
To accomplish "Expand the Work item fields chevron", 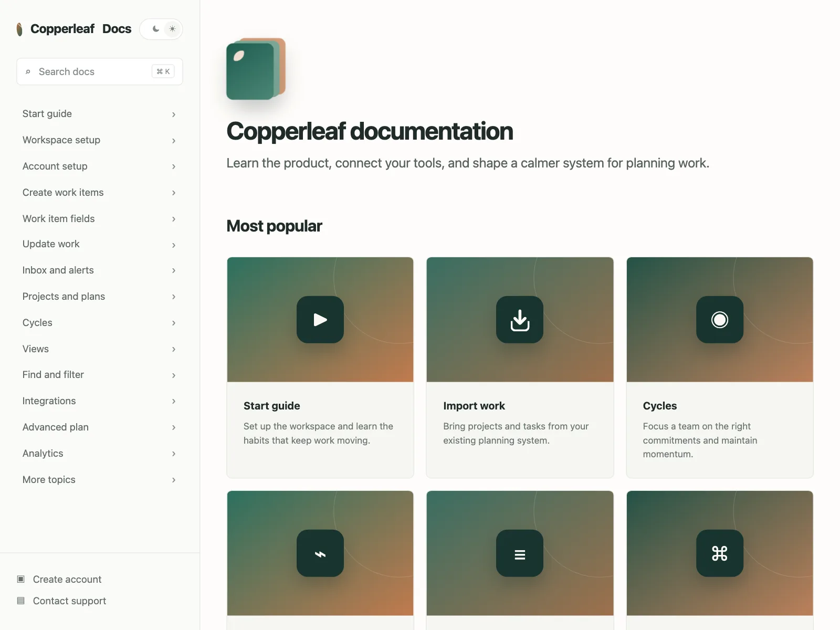I will (x=174, y=219).
